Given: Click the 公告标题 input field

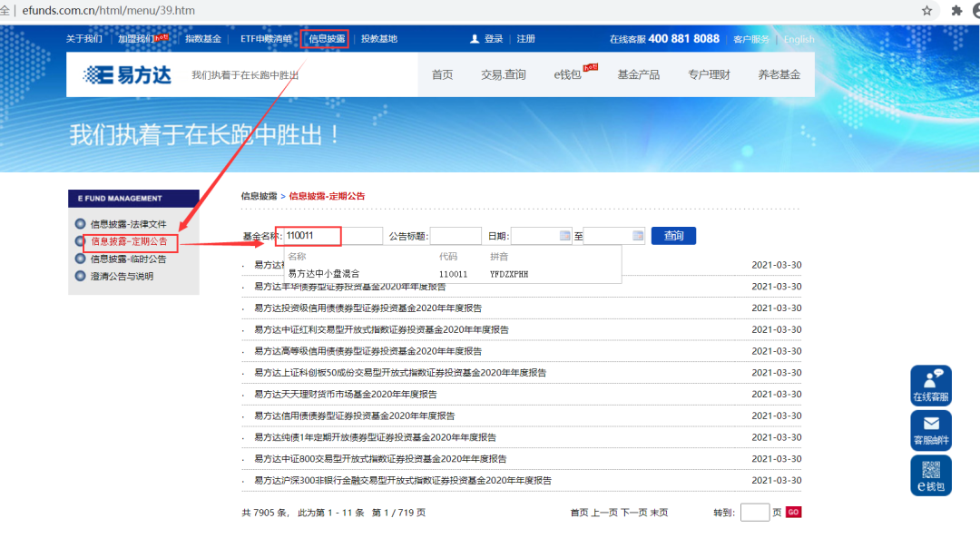Looking at the screenshot, I should (456, 235).
